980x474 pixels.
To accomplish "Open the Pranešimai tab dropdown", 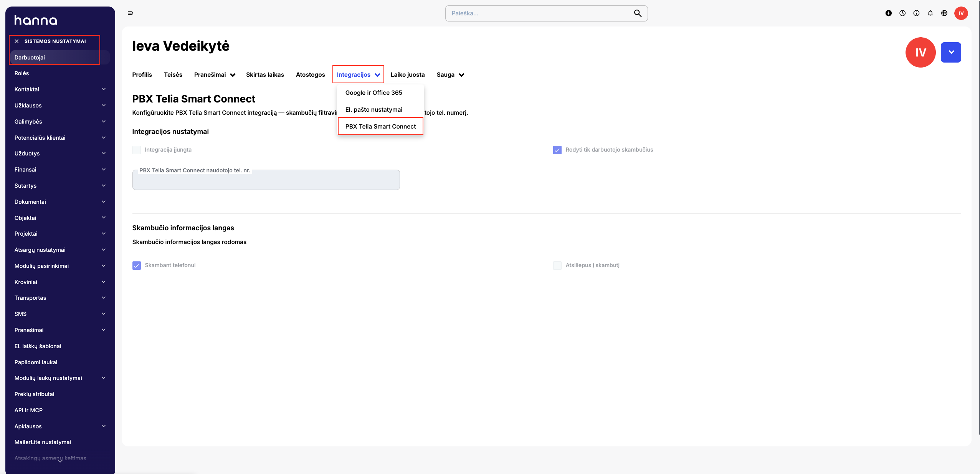I will (x=215, y=74).
